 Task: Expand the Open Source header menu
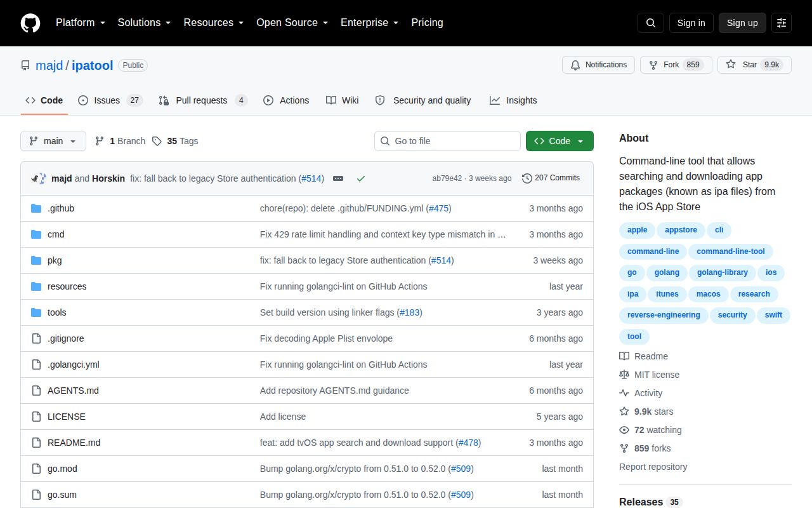tap(292, 23)
